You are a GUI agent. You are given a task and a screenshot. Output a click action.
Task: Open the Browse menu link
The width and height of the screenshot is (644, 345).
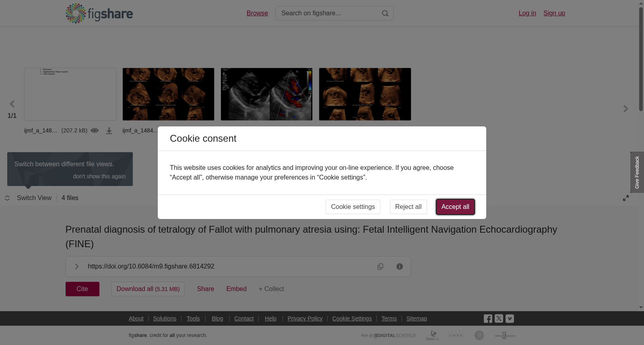[x=257, y=13]
